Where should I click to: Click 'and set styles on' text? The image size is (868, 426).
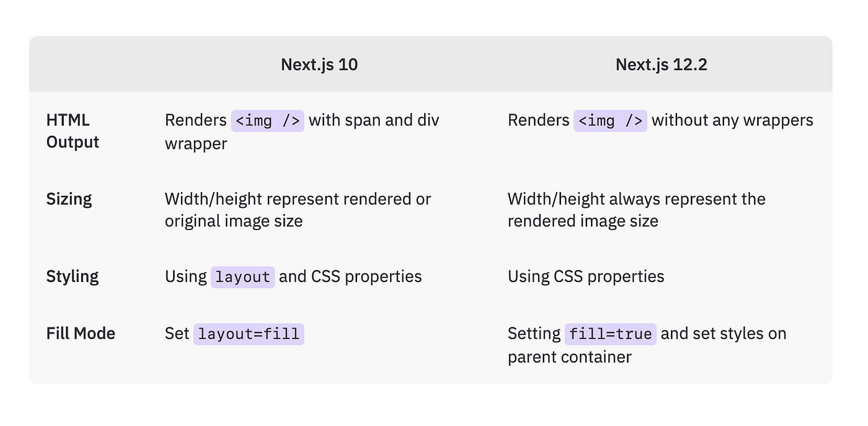pyautogui.click(x=724, y=333)
